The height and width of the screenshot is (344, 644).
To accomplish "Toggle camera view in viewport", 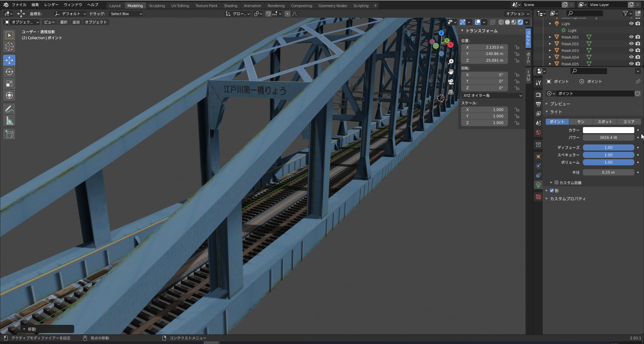I will 451,82.
